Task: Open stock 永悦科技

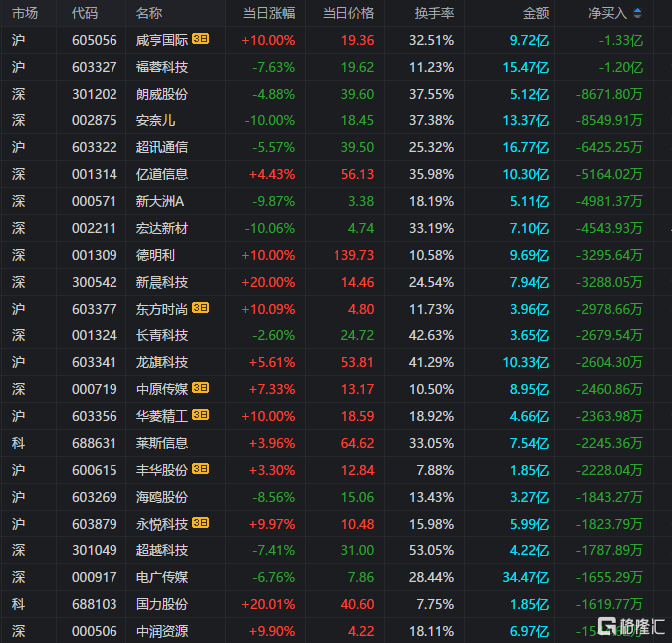Action: click(x=162, y=524)
